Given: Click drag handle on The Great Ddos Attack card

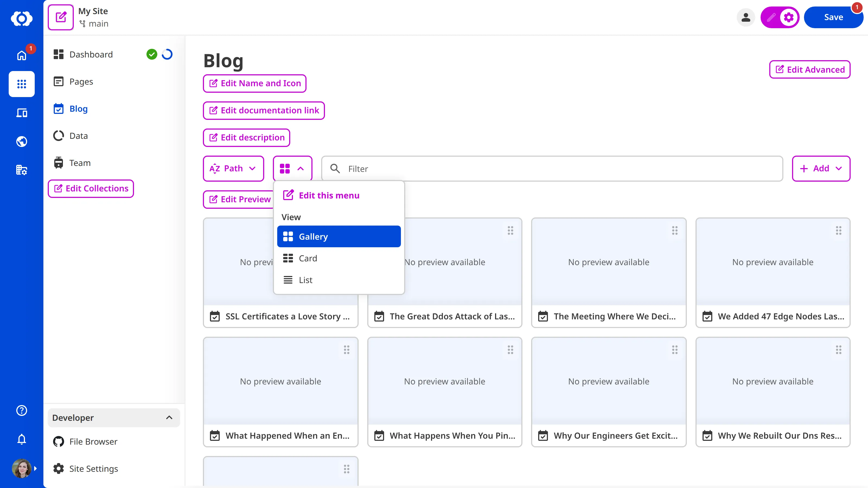Looking at the screenshot, I should point(510,230).
